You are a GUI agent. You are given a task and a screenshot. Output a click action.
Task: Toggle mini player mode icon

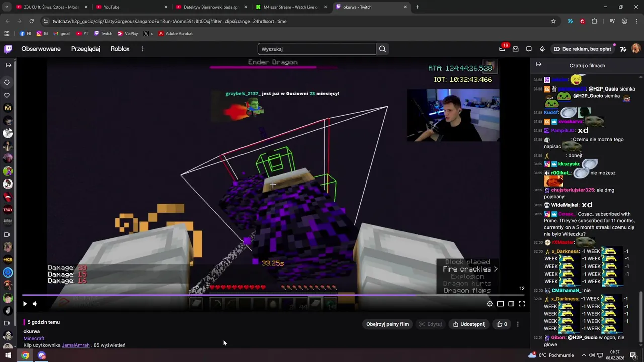(501, 304)
